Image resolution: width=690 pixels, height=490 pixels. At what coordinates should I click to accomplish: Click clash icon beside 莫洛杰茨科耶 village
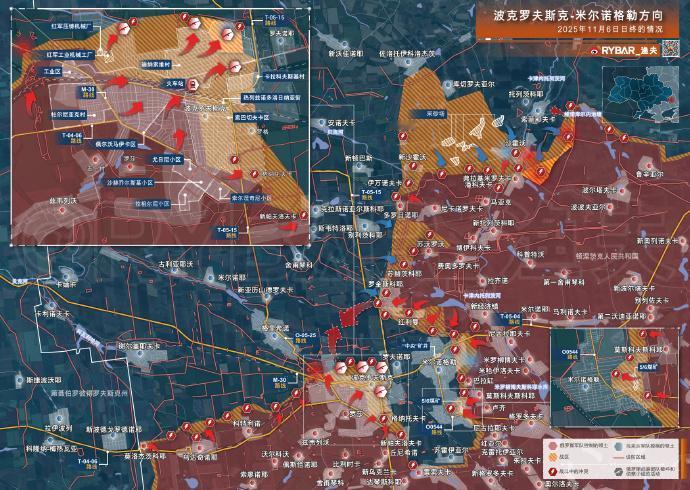[171, 436]
